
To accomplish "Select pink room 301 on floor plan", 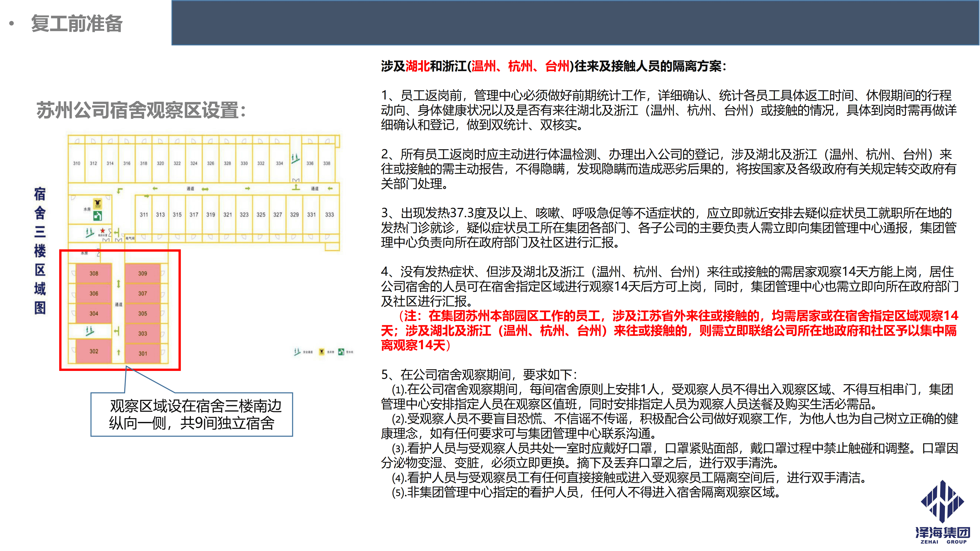I will coord(143,353).
